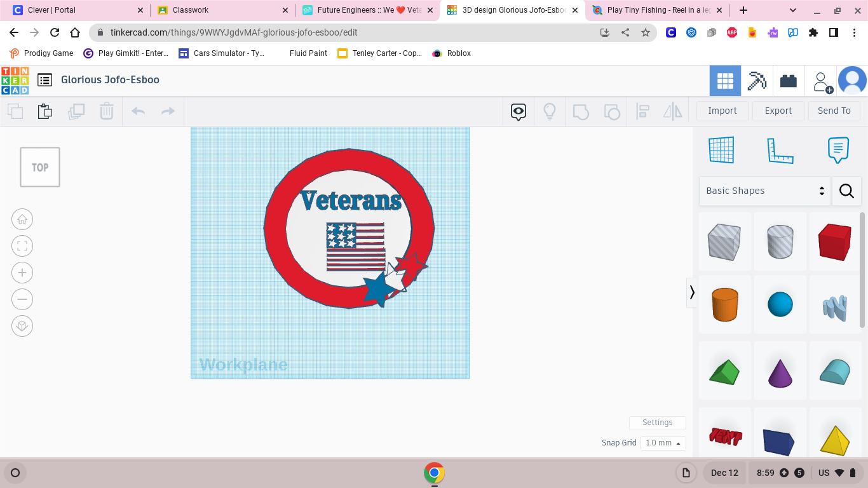Click the Export button
The image size is (868, 488).
coord(778,111)
